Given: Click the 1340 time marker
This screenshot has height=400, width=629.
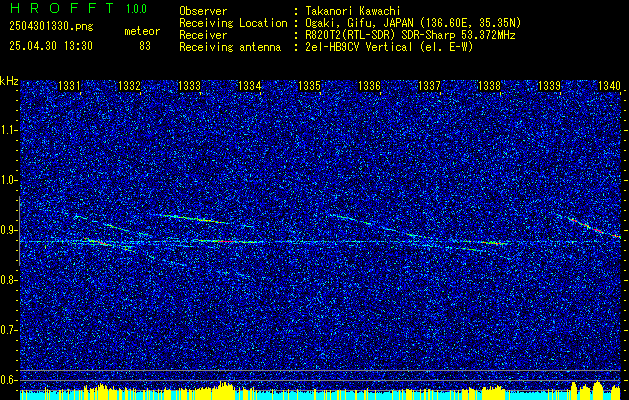Looking at the screenshot, I should click(609, 85).
